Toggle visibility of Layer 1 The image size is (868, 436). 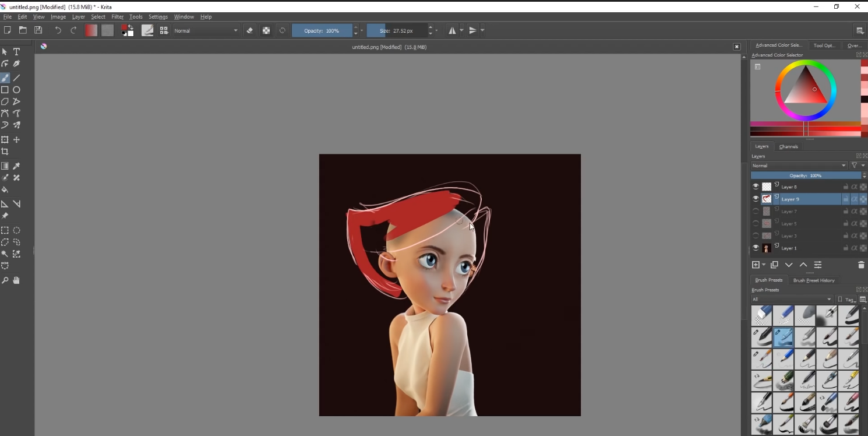tap(756, 248)
